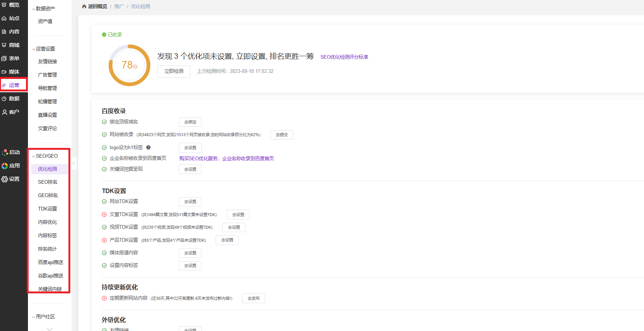Collapse the secondary sidebar with arrow handle

coord(74,163)
